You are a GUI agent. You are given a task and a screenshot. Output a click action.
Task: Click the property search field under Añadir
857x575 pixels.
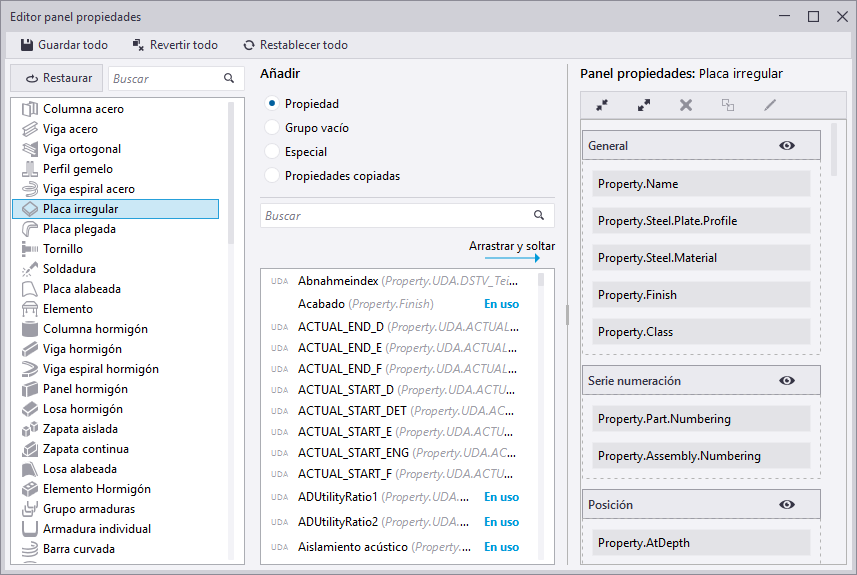pos(395,215)
